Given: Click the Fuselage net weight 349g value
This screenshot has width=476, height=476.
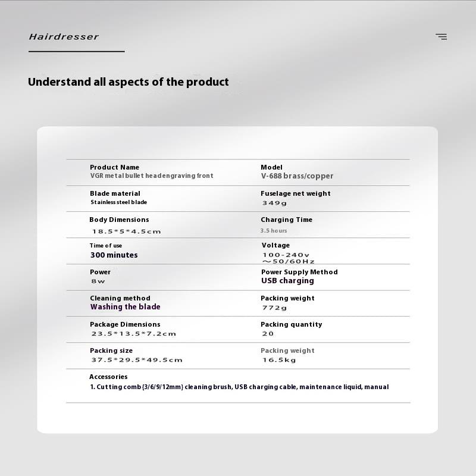Looking at the screenshot, I should [274, 203].
